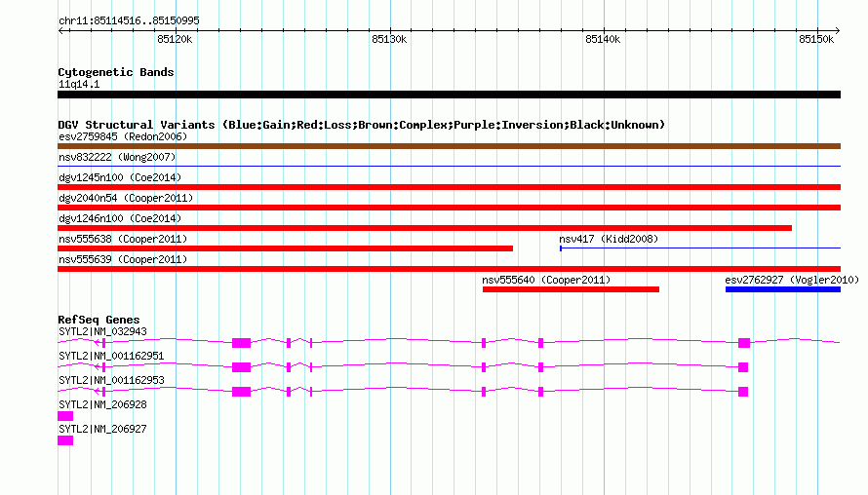Screen dimensions: 868x495
Task: Click the SYTL2|NM_206928 label
Action: pyautogui.click(x=103, y=404)
